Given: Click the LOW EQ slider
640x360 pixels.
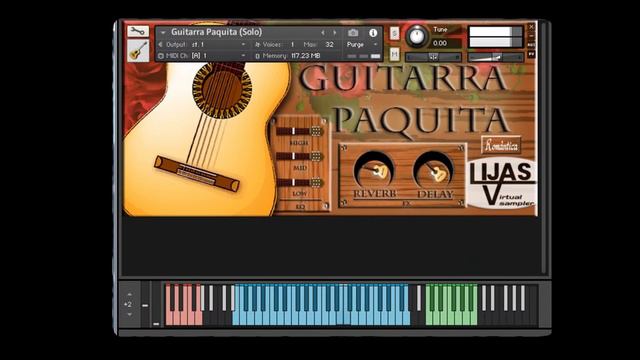Looking at the screenshot, I should pos(300,182).
